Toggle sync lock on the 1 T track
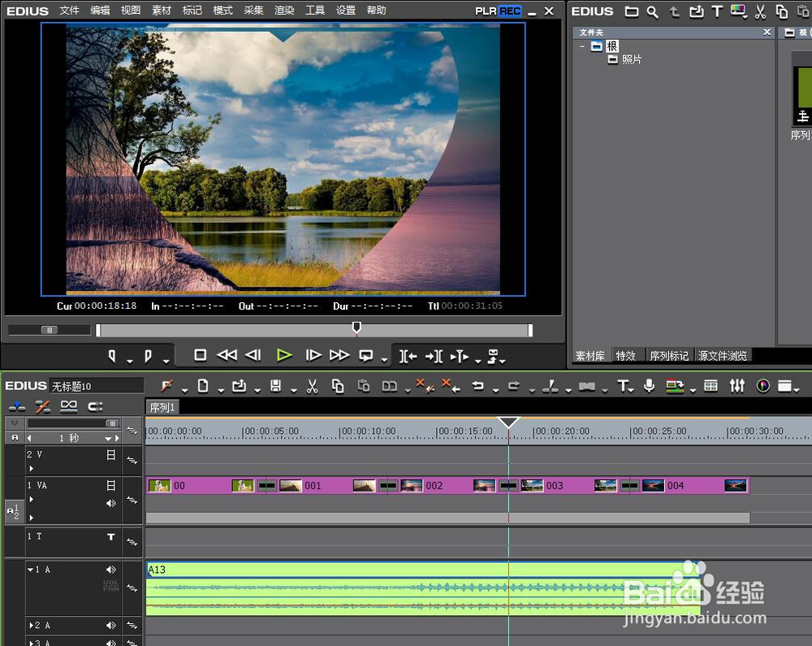Viewport: 812px width, 646px height. (x=132, y=542)
